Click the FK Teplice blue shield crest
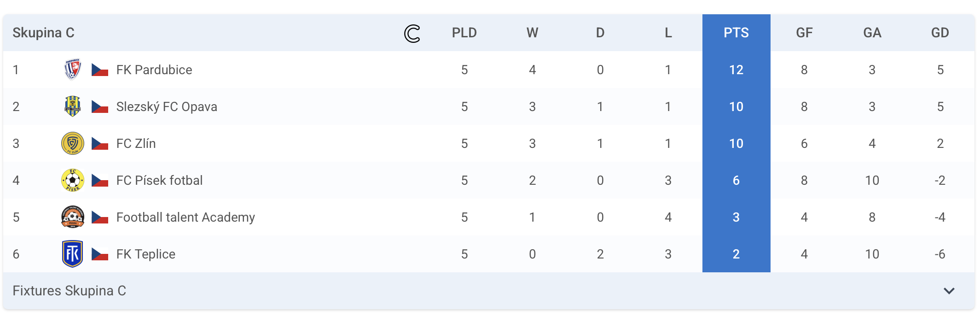980x323 pixels. [x=73, y=254]
